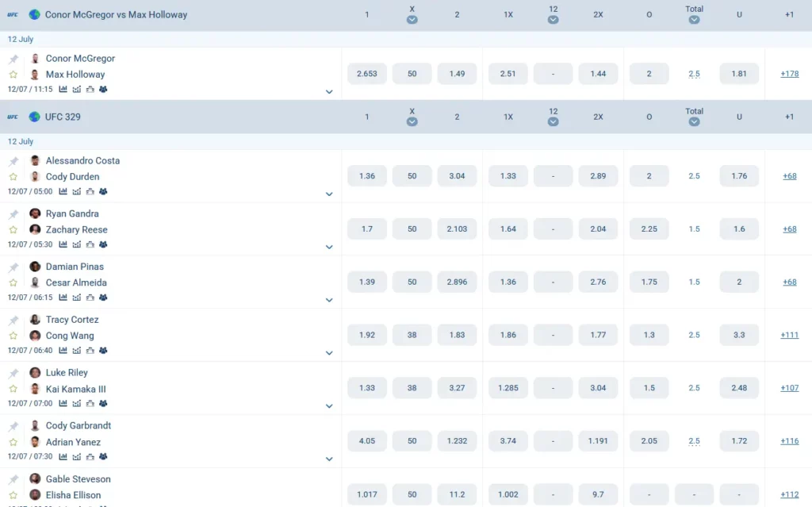Click group-of-people icon in Garbrandt vs Yanez row
This screenshot has height=507, width=812.
[103, 457]
